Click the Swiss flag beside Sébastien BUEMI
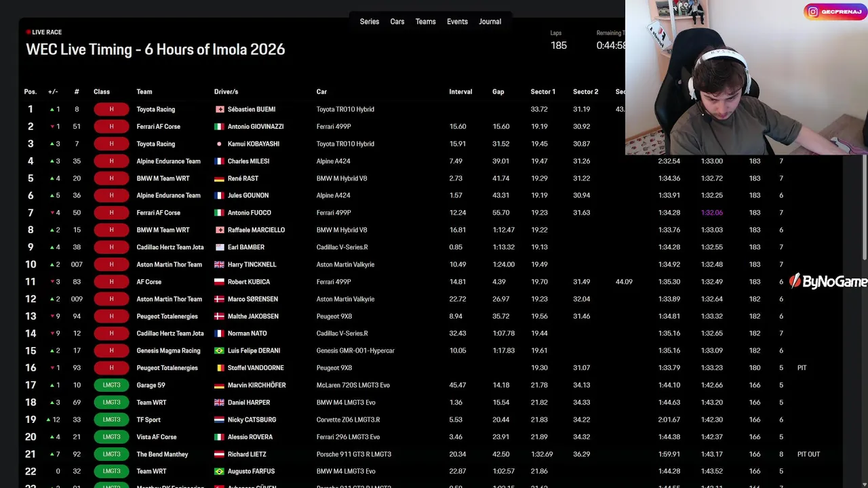The width and height of the screenshot is (868, 488). click(x=219, y=109)
